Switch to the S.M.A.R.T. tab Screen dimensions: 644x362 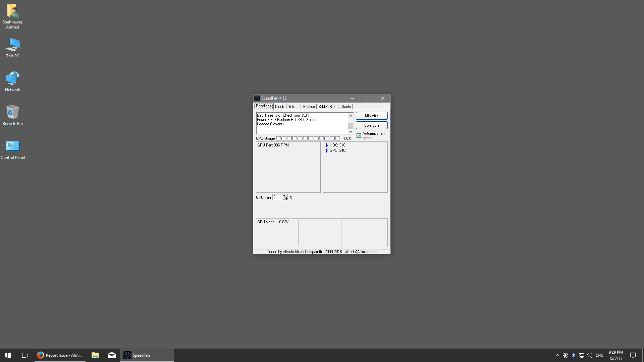pyautogui.click(x=327, y=107)
